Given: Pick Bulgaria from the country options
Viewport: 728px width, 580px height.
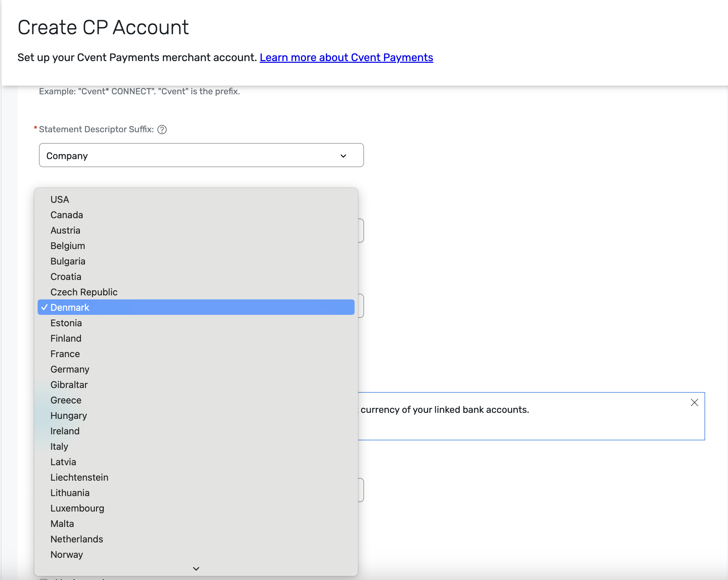Looking at the screenshot, I should tap(196, 261).
